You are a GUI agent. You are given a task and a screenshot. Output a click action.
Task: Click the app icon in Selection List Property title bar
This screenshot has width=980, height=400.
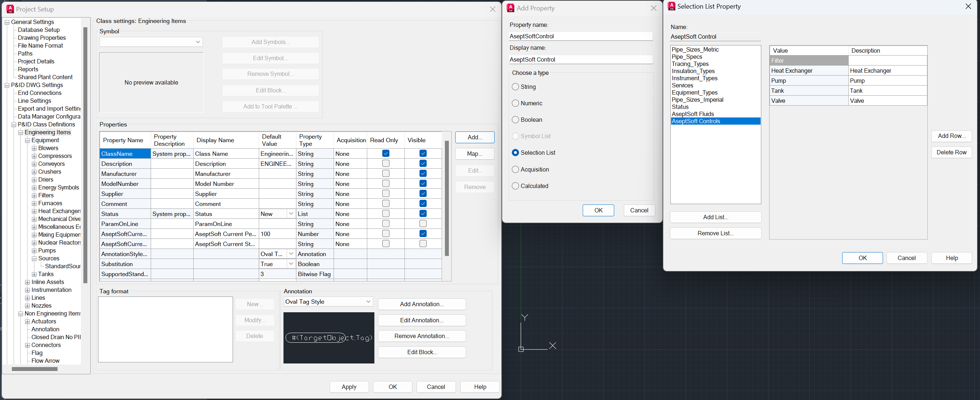click(672, 6)
